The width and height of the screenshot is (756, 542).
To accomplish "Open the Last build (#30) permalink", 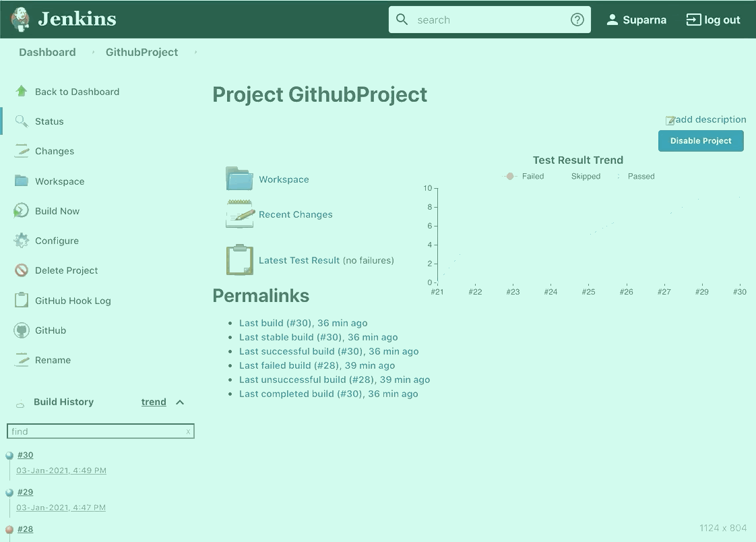I will [x=303, y=323].
